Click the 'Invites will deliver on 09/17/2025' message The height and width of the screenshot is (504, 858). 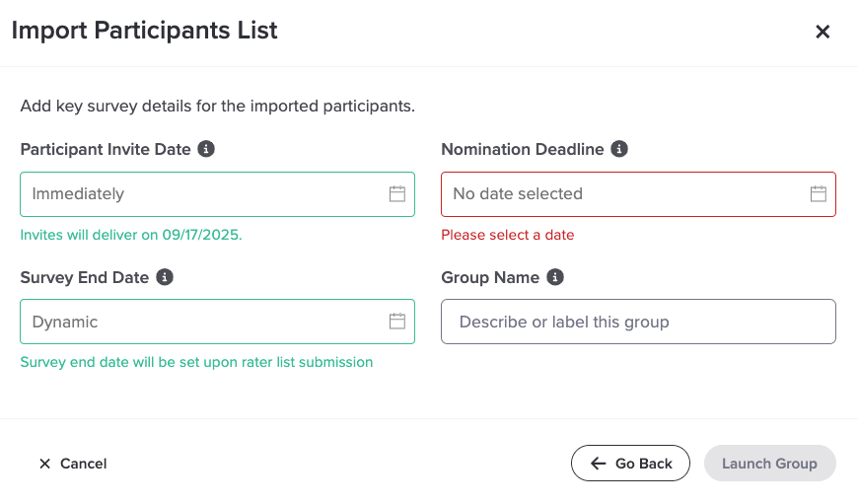(130, 235)
